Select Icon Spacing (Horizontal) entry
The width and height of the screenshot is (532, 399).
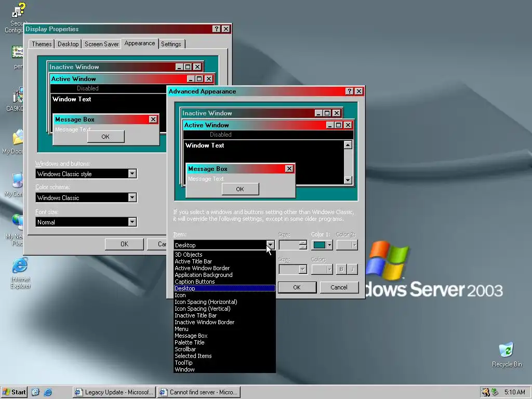pyautogui.click(x=224, y=302)
